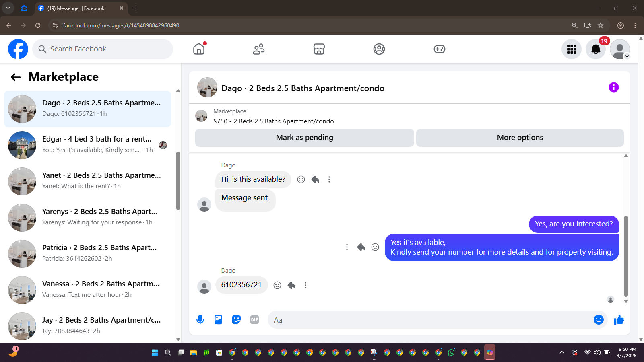Open the Gaming controller icon
The height and width of the screenshot is (362, 644).
click(x=439, y=49)
